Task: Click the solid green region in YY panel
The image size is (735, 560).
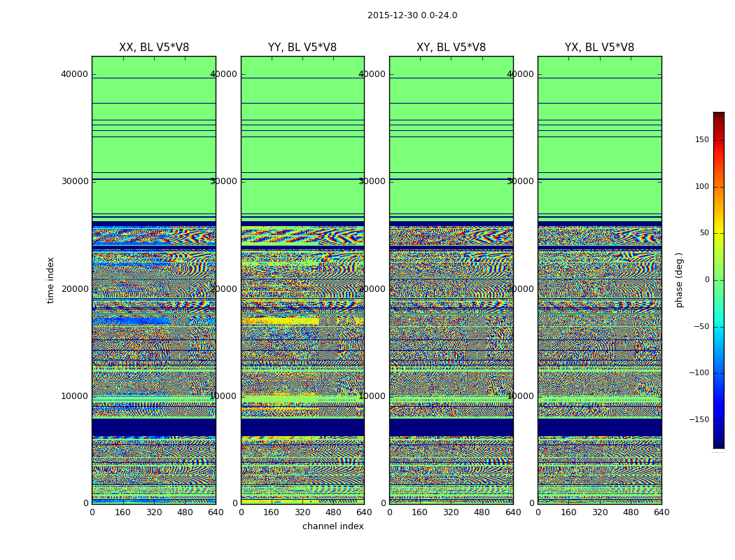Action: click(x=302, y=155)
